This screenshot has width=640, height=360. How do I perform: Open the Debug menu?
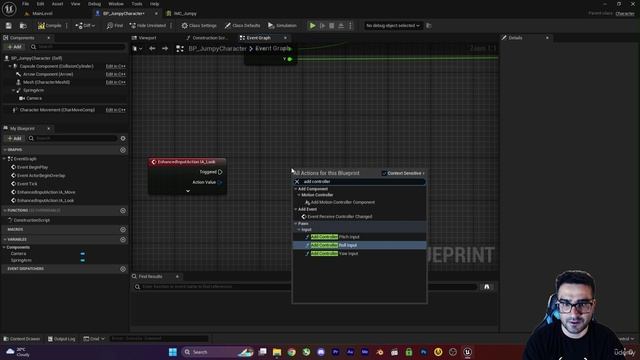(x=94, y=4)
